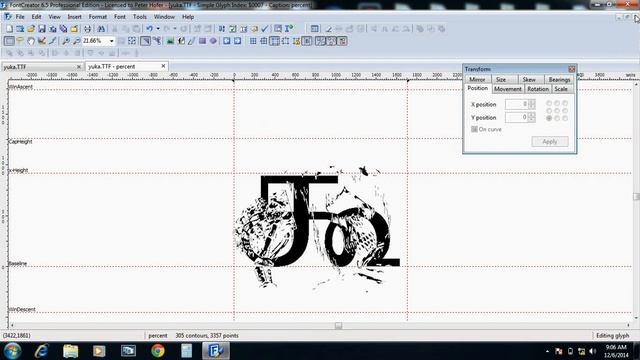Select the bottom-left reference point radio

pyautogui.click(x=549, y=118)
